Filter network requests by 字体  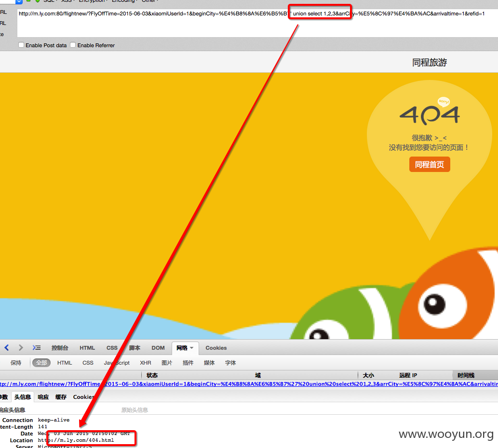click(230, 363)
